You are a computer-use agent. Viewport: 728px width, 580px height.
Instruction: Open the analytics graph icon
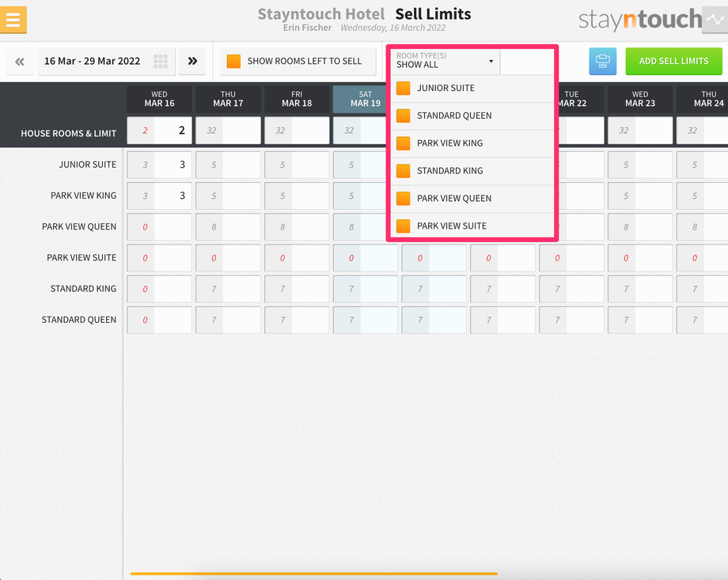(x=715, y=20)
